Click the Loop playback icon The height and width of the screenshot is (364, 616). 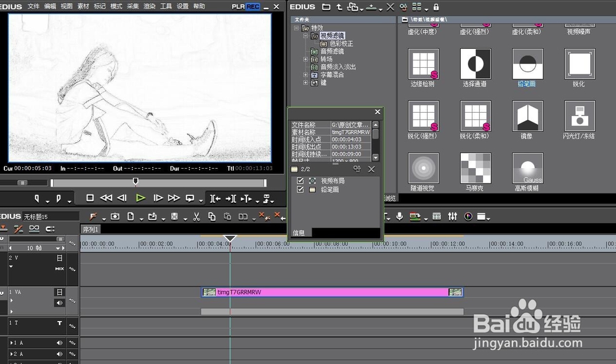[190, 199]
